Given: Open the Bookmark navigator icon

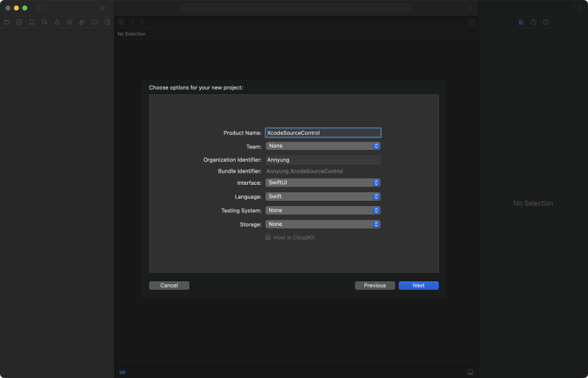Looking at the screenshot, I should click(x=32, y=22).
